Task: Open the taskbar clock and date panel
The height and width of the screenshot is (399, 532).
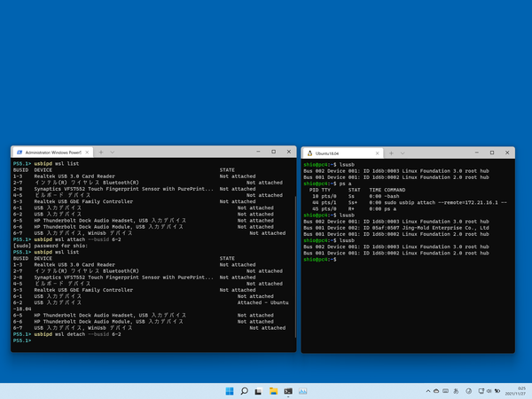Action: tap(517, 390)
